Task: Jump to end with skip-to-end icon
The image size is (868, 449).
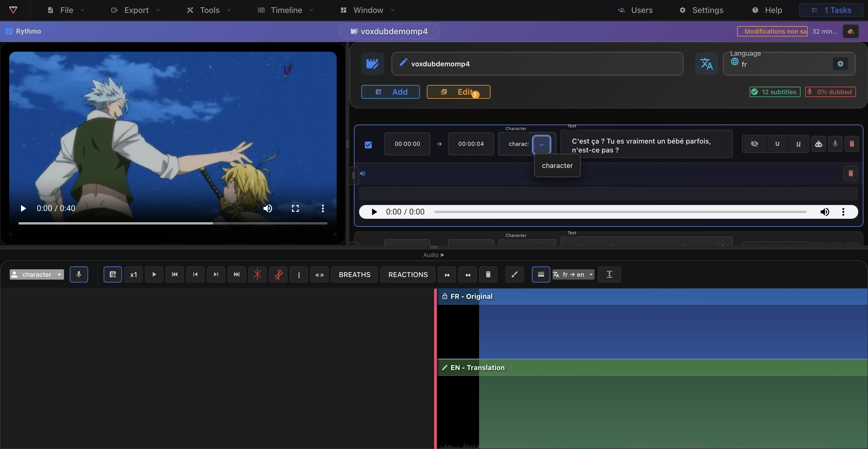Action: (x=237, y=274)
